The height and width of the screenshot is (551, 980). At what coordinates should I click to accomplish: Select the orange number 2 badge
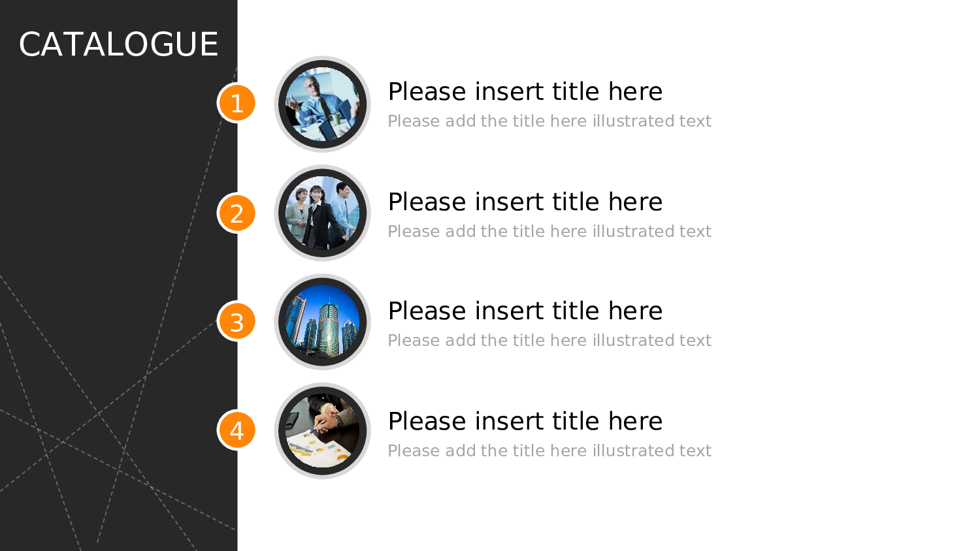237,213
